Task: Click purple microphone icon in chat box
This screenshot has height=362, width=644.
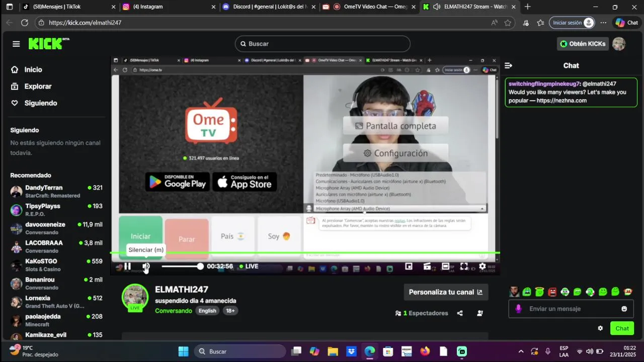Action: (x=518, y=309)
